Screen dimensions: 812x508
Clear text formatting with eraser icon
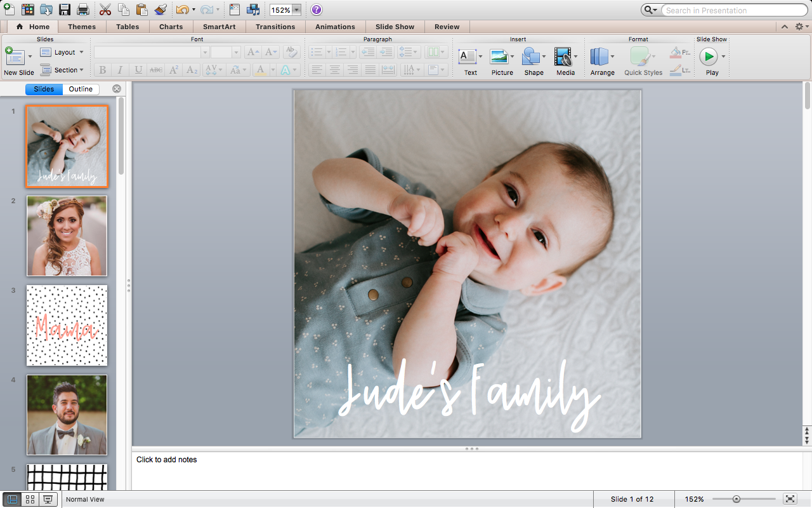[291, 52]
